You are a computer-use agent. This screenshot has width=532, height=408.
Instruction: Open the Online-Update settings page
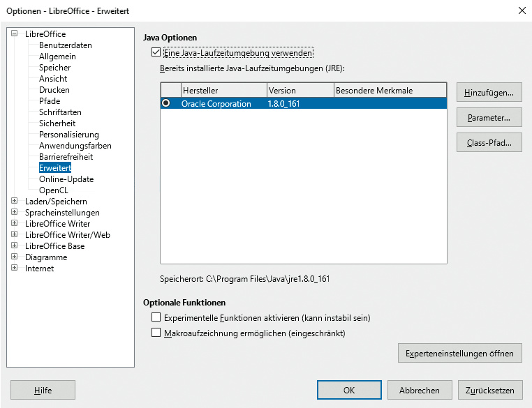[66, 179]
